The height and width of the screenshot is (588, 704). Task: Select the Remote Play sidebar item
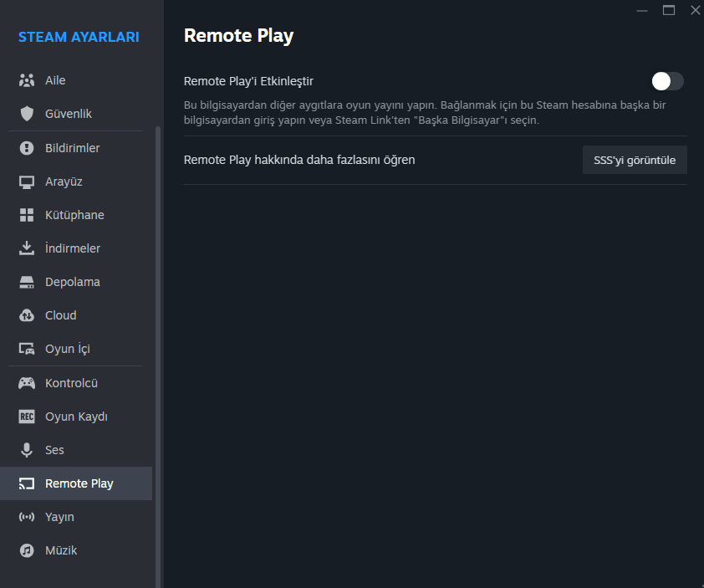coord(79,483)
